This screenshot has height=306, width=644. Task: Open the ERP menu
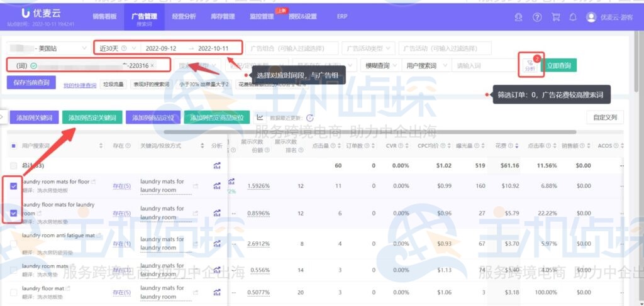tap(342, 17)
